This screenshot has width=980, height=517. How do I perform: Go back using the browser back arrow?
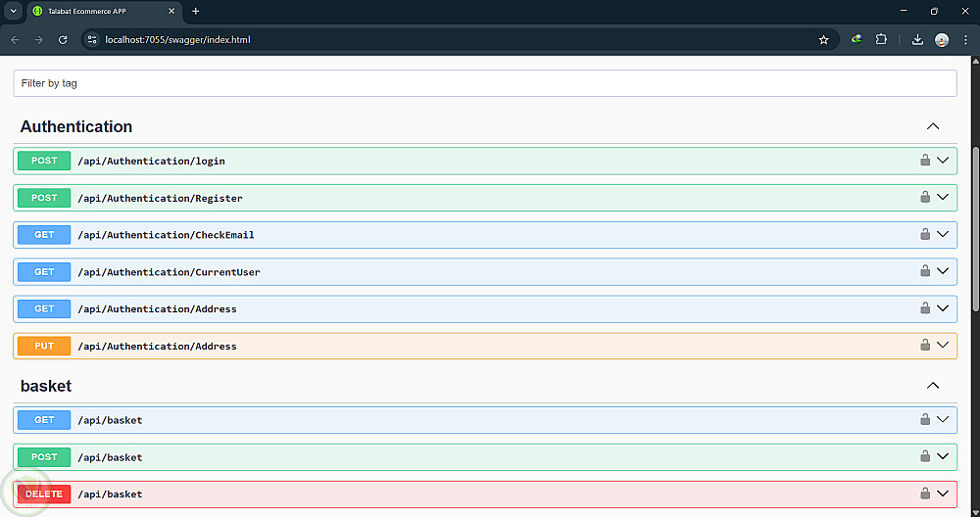(x=15, y=40)
